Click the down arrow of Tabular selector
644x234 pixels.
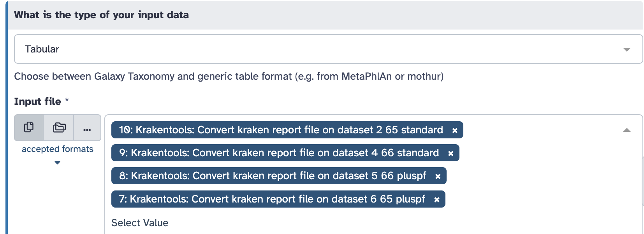626,49
